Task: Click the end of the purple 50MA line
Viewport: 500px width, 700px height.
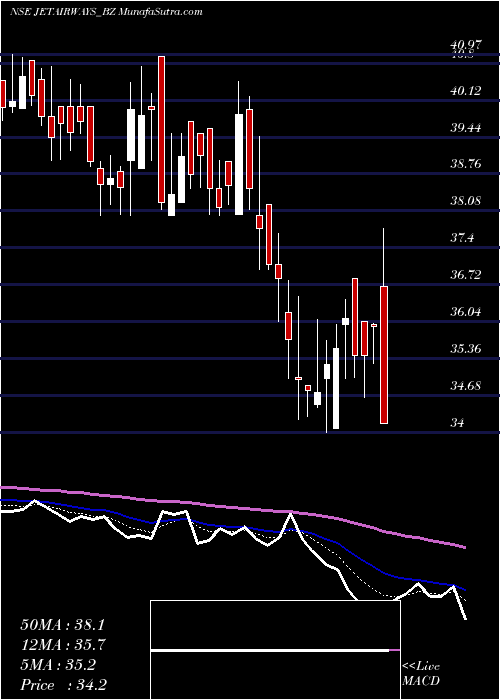Action: click(465, 547)
